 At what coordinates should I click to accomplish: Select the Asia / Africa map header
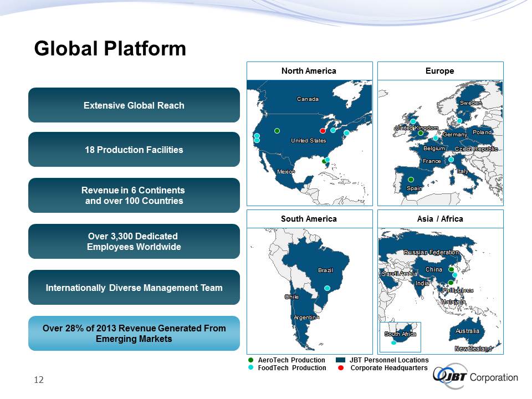pos(440,219)
